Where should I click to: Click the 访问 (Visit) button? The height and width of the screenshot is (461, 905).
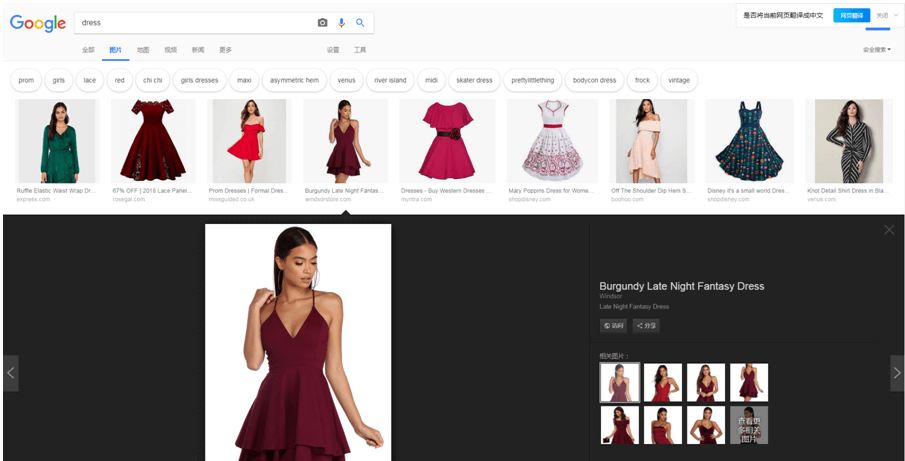(614, 326)
